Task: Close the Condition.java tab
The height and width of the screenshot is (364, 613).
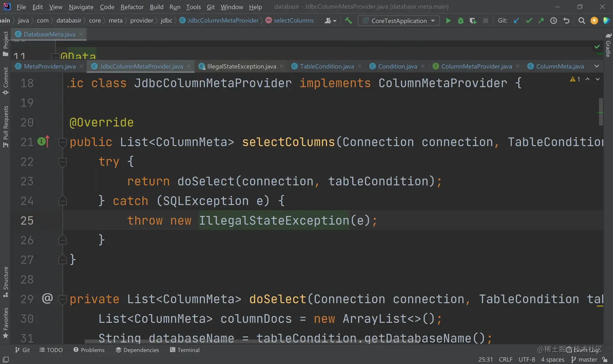Action: click(x=423, y=66)
